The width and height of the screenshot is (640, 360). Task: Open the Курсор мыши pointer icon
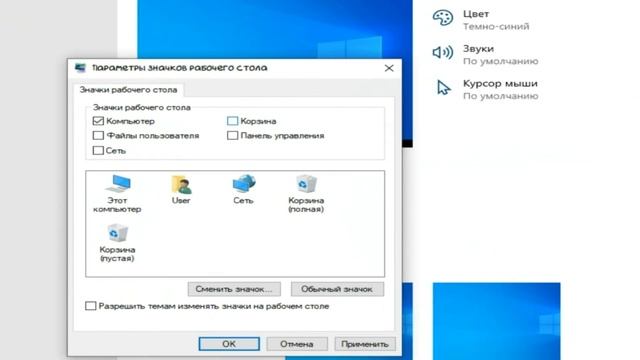tap(443, 87)
